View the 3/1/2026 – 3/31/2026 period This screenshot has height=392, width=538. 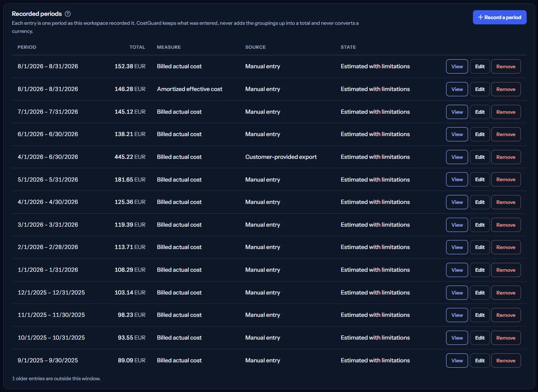pos(457,225)
